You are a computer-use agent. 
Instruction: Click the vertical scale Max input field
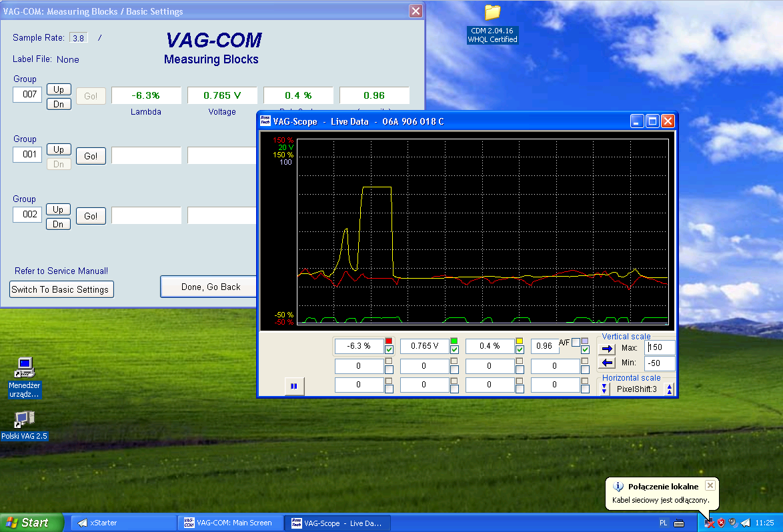660,347
